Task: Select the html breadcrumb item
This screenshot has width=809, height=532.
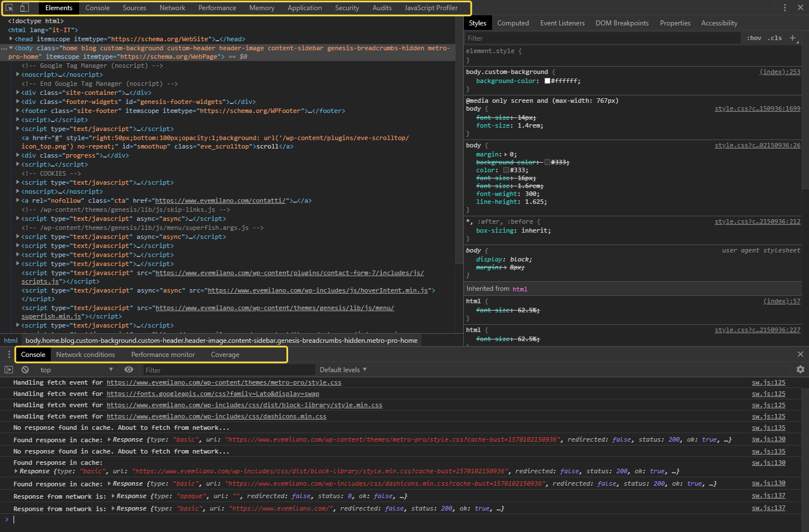Action: [11, 341]
